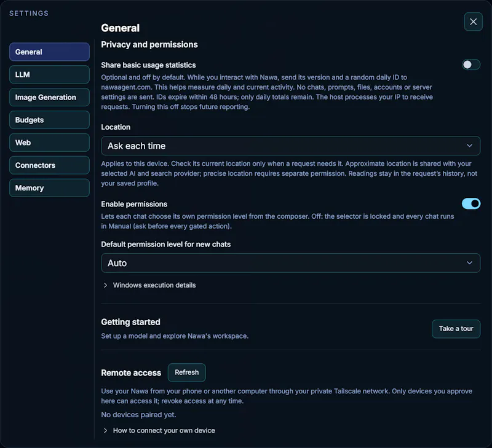
Task: Expand How to connect your own device
Action: coord(159,430)
